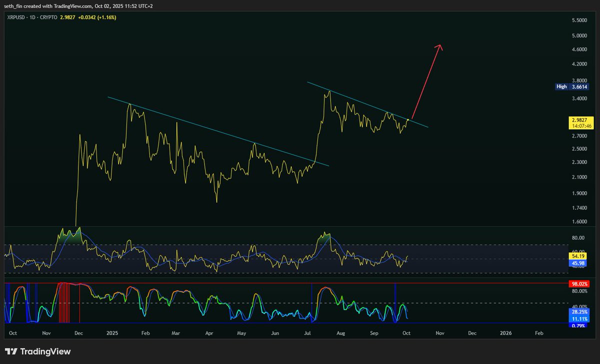This screenshot has width=600, height=364.
Task: Click the 80.00 level on RSI scale
Action: [x=578, y=238]
